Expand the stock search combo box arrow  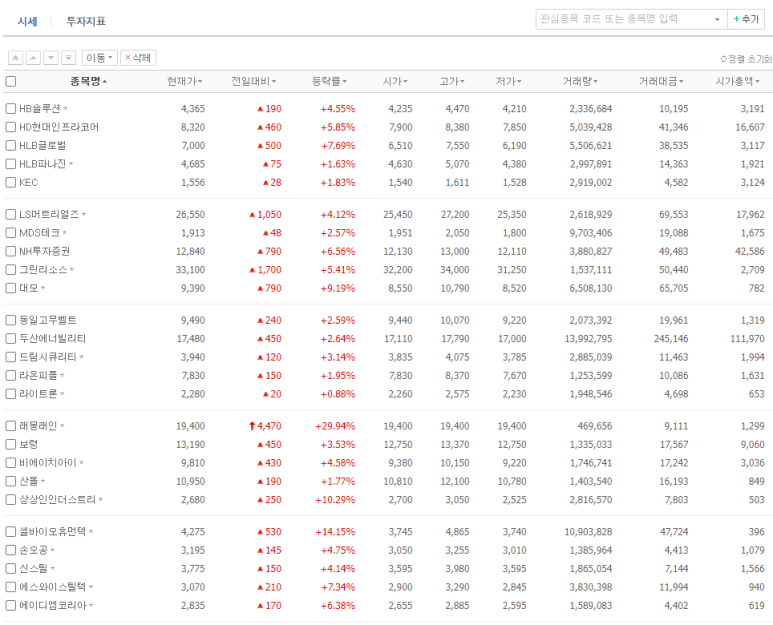(x=717, y=20)
